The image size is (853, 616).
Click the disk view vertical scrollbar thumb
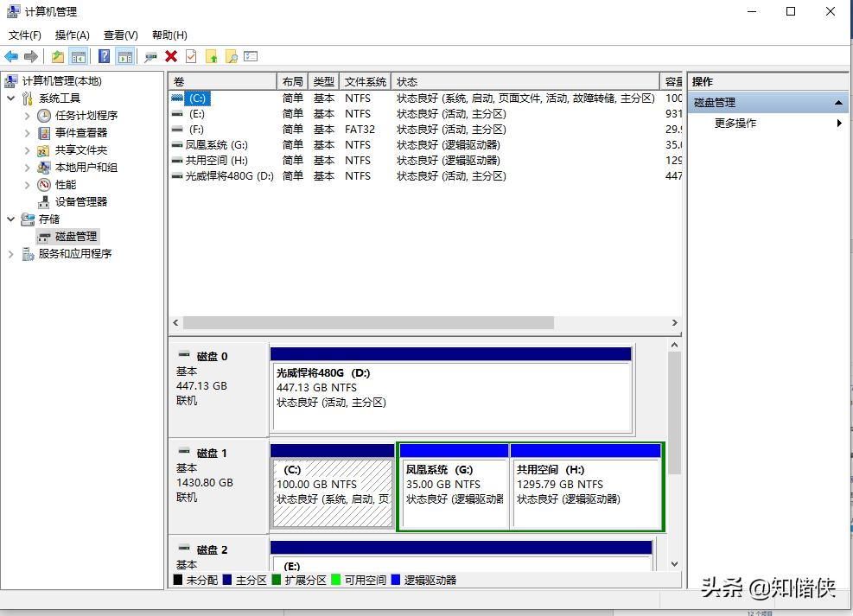(x=674, y=413)
